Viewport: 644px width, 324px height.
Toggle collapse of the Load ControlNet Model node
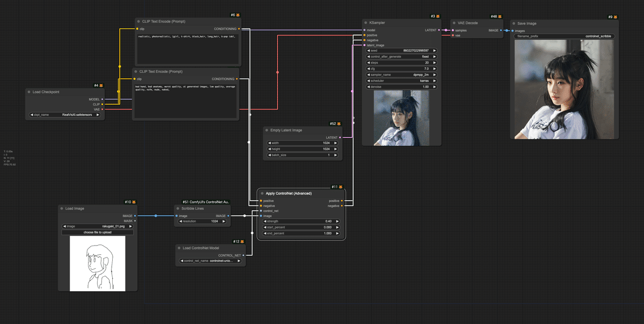pyautogui.click(x=178, y=248)
